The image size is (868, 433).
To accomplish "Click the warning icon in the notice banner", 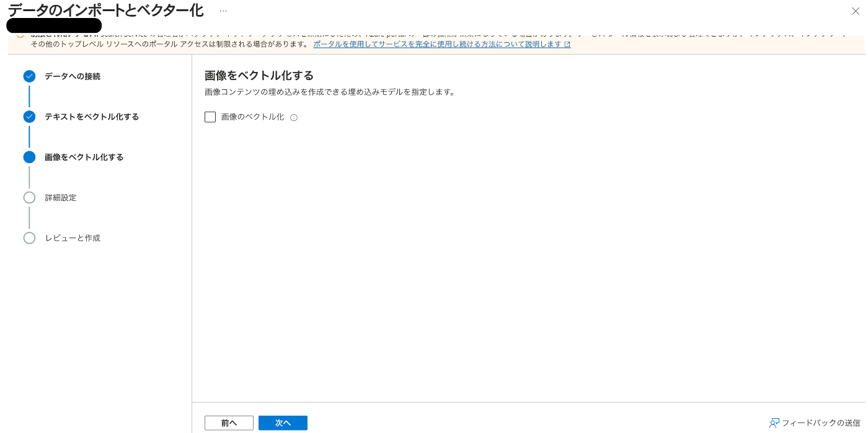I will pyautogui.click(x=20, y=32).
